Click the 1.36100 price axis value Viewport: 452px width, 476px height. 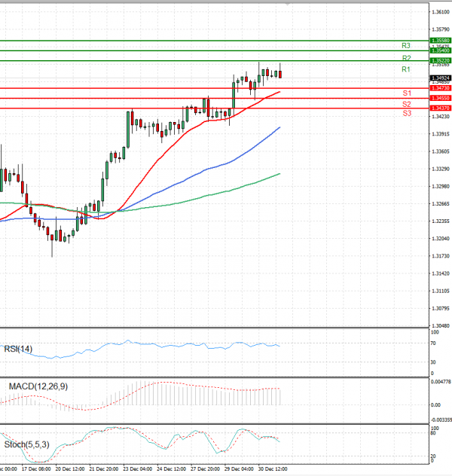click(x=441, y=12)
